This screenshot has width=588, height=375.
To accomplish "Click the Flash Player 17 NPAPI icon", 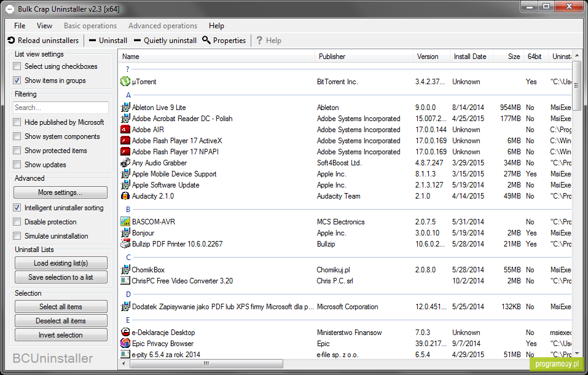I will point(125,152).
